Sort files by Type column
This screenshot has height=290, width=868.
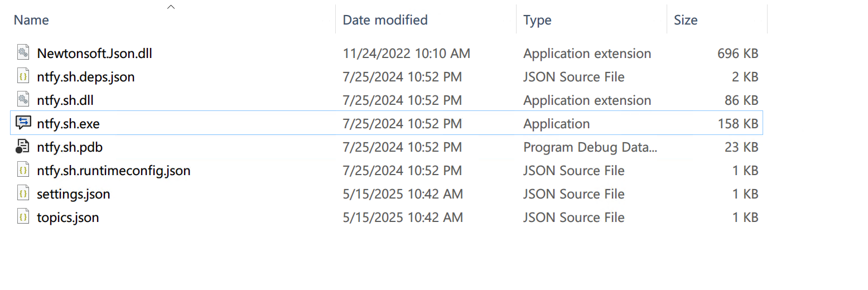tap(537, 20)
